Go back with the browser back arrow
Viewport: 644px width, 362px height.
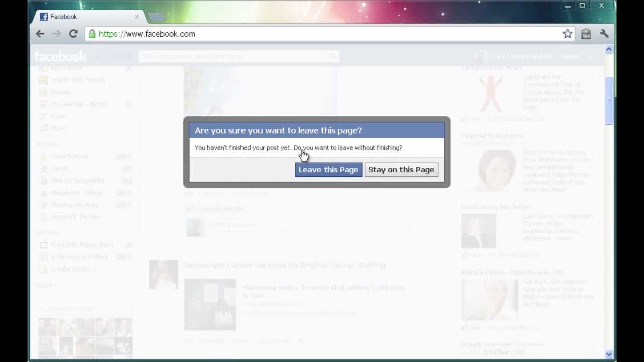pos(40,34)
